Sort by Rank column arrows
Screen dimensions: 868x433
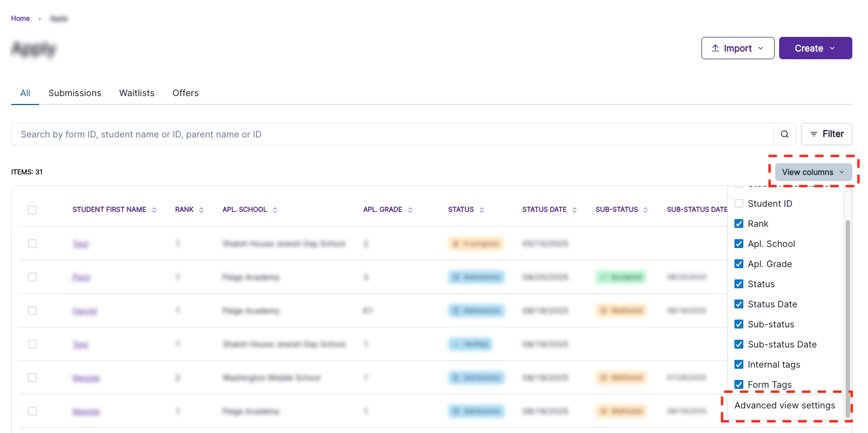pos(201,210)
